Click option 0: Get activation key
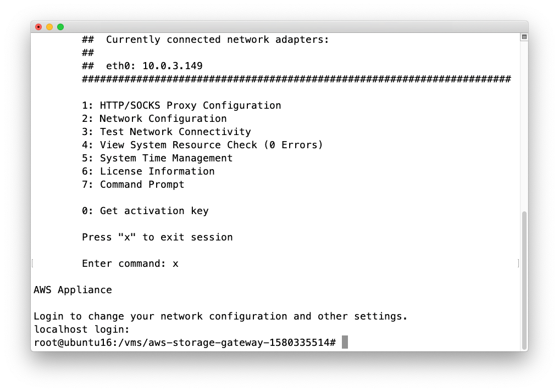The height and width of the screenshot is (392, 559). (x=146, y=211)
